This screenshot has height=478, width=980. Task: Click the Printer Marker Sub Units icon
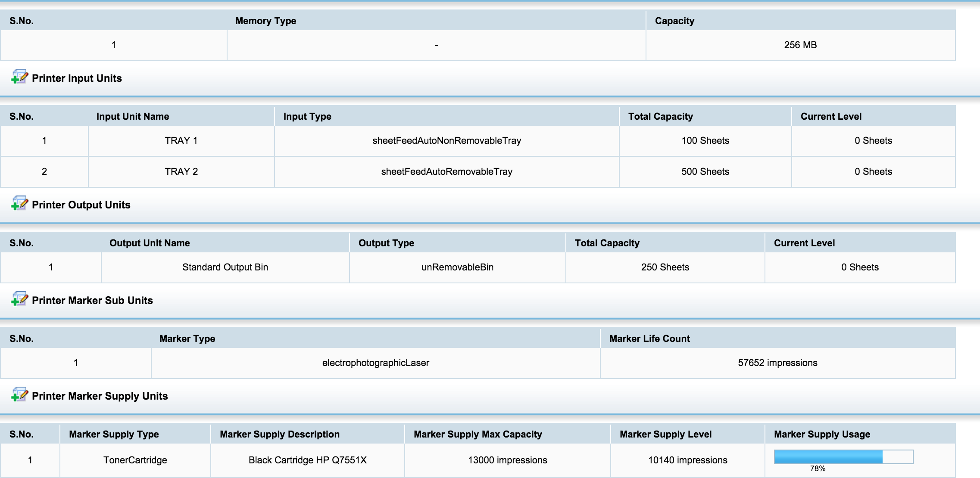(x=19, y=299)
